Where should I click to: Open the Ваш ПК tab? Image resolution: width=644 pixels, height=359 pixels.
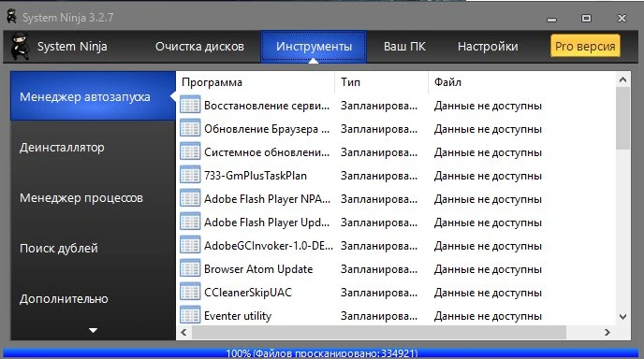(x=404, y=47)
